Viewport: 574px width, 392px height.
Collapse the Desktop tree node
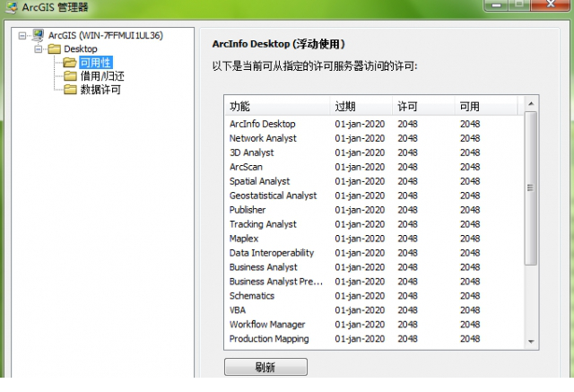(x=38, y=49)
